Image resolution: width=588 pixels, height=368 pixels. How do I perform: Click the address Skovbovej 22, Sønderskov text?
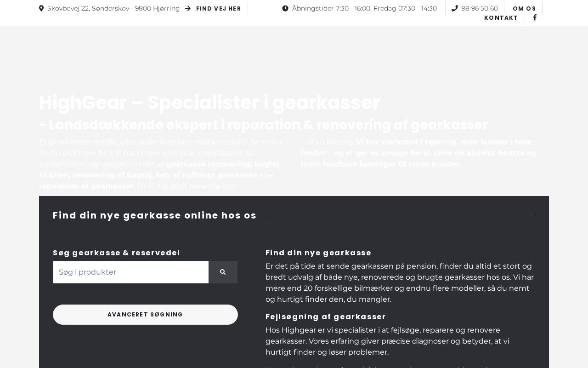[113, 8]
